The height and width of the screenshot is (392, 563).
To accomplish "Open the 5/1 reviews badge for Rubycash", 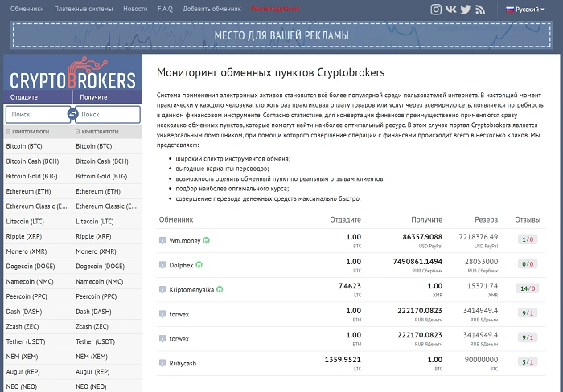I will coord(528,362).
